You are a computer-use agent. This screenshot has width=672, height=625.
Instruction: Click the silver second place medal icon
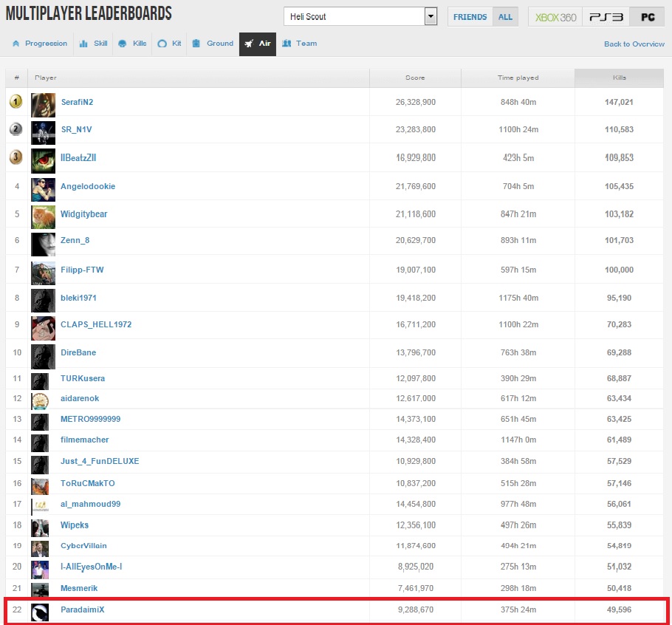click(16, 129)
